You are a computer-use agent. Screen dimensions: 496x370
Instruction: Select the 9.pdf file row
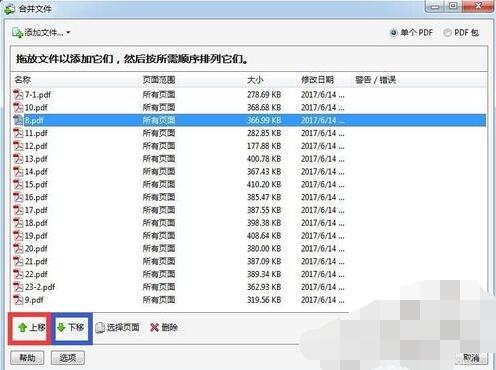pos(249,300)
